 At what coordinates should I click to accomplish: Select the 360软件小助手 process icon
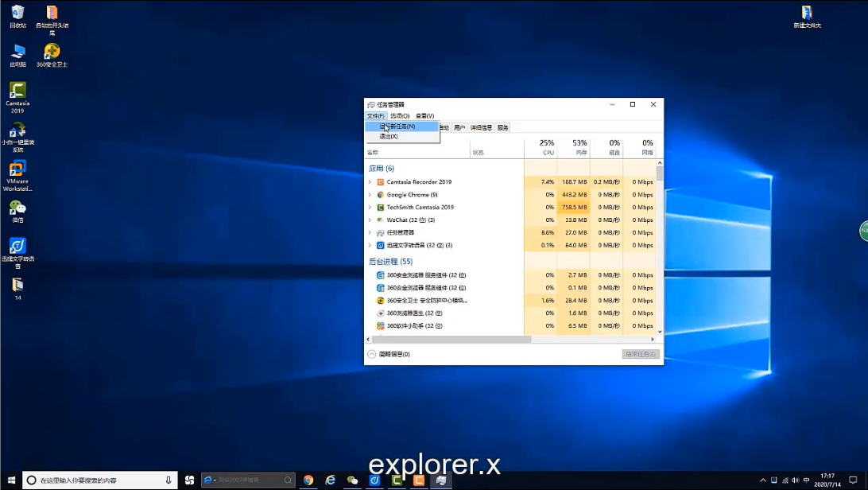380,326
